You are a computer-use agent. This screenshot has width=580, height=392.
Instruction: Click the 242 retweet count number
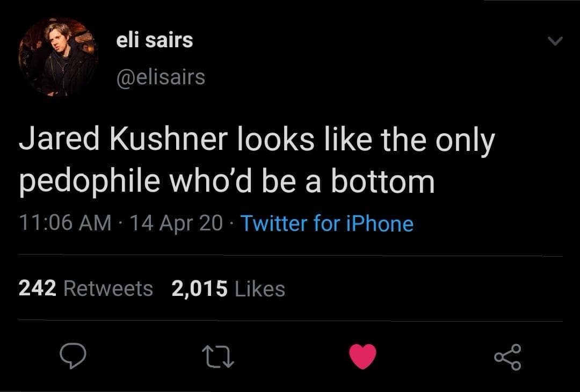(37, 289)
